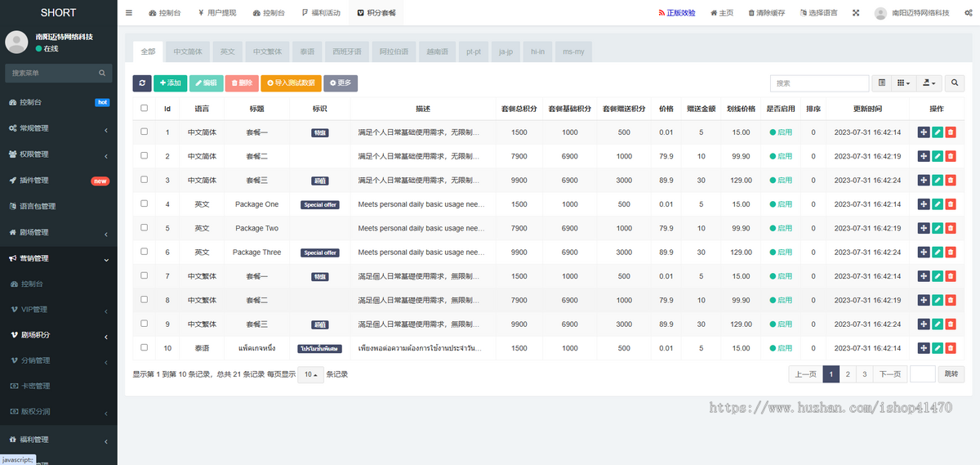The image size is (980, 465).
Task: Open the rows-per-page dropdown showing 10
Action: (310, 374)
